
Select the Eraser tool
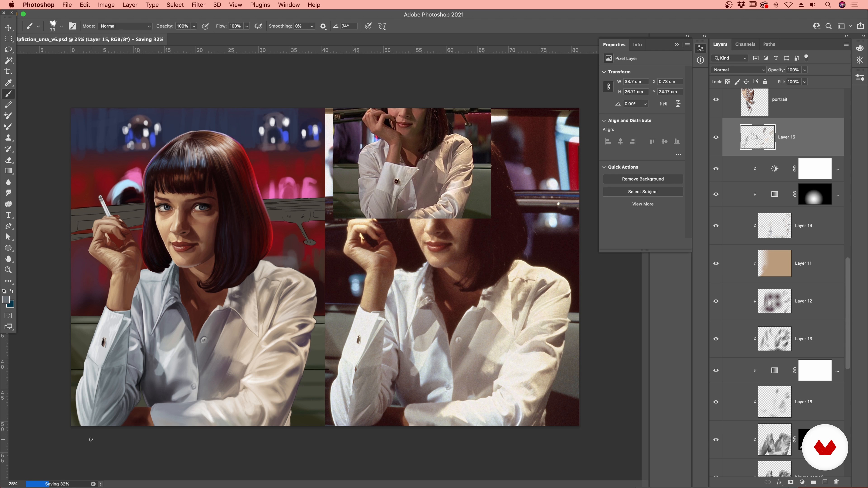8,160
